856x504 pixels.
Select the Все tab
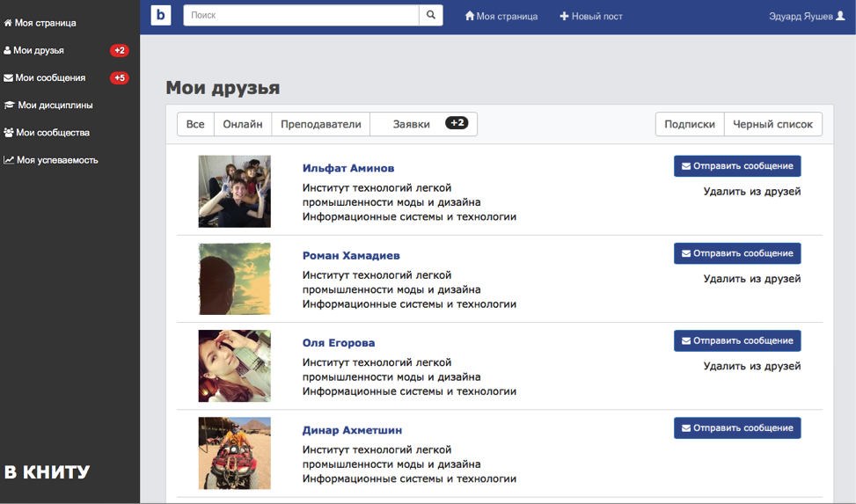[x=195, y=124]
